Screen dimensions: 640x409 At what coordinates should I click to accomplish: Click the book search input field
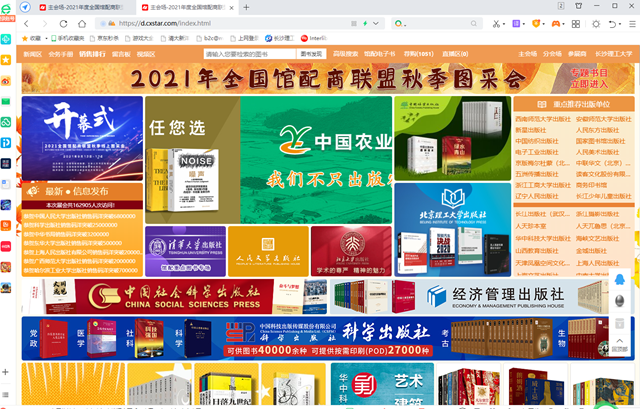click(249, 54)
